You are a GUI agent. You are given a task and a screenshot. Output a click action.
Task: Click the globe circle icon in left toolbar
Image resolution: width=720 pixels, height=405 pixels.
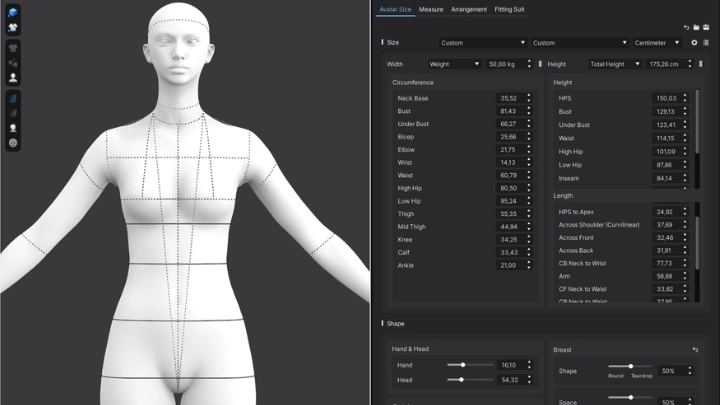(13, 143)
